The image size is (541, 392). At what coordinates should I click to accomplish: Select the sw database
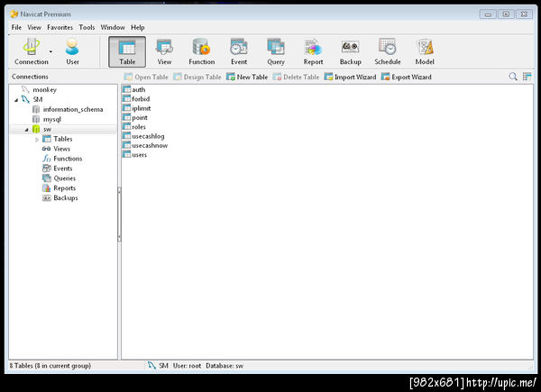click(x=47, y=129)
